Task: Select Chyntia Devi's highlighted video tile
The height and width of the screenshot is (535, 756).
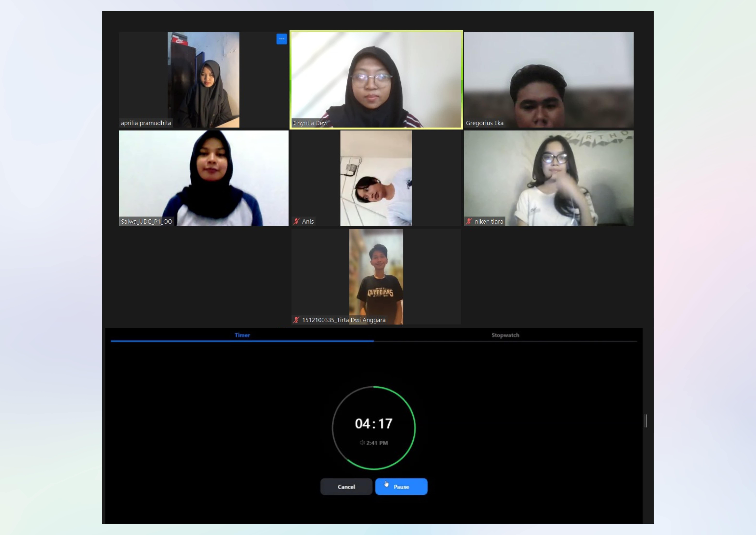Action: pos(376,80)
